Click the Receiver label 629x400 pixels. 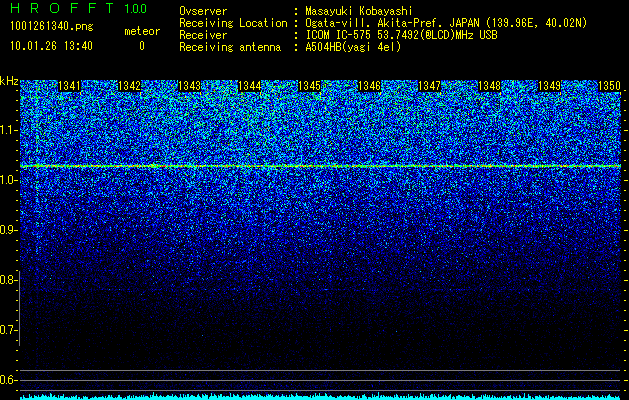click(x=203, y=35)
